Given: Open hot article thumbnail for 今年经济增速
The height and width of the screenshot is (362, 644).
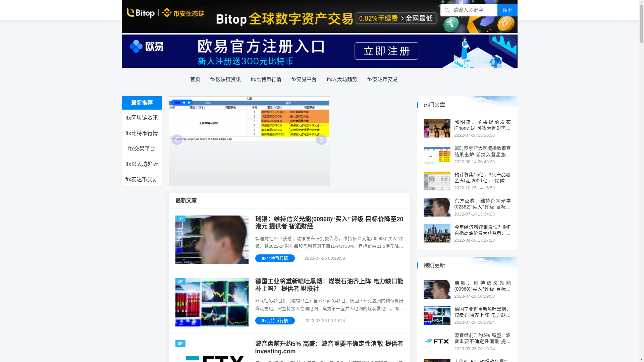Looking at the screenshot, I should pyautogui.click(x=437, y=233).
